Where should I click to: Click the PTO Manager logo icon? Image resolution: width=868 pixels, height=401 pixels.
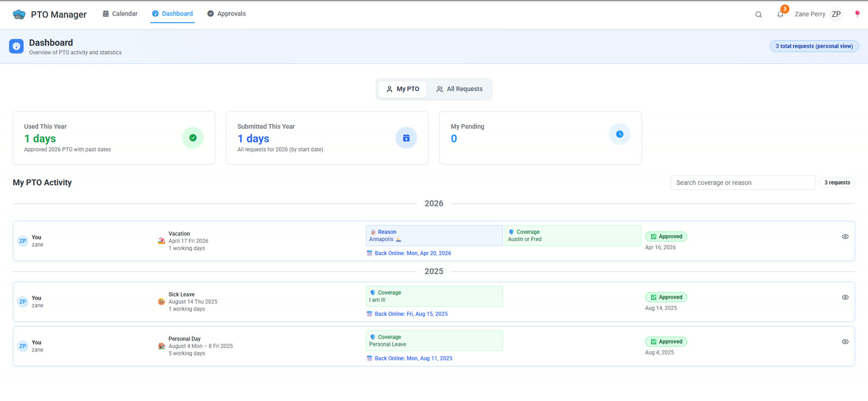pyautogui.click(x=19, y=15)
